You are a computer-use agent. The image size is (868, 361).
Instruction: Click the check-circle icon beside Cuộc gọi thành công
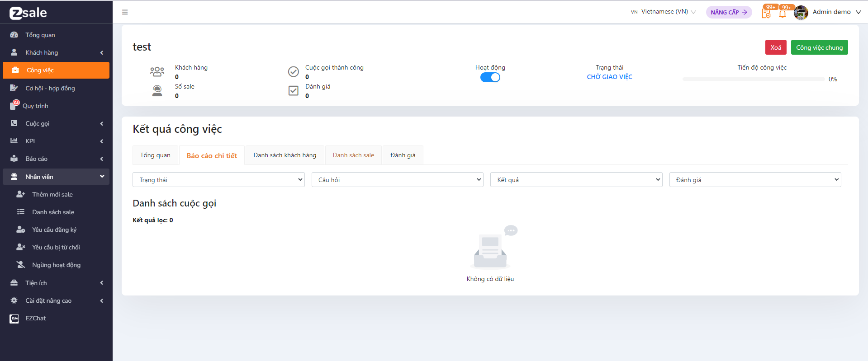(x=294, y=71)
